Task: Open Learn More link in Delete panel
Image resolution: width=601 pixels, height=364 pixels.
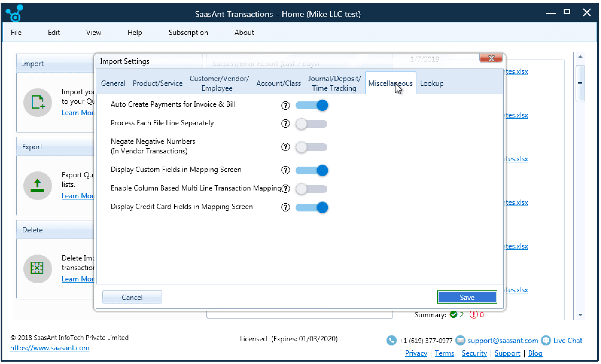Action: click(x=78, y=279)
